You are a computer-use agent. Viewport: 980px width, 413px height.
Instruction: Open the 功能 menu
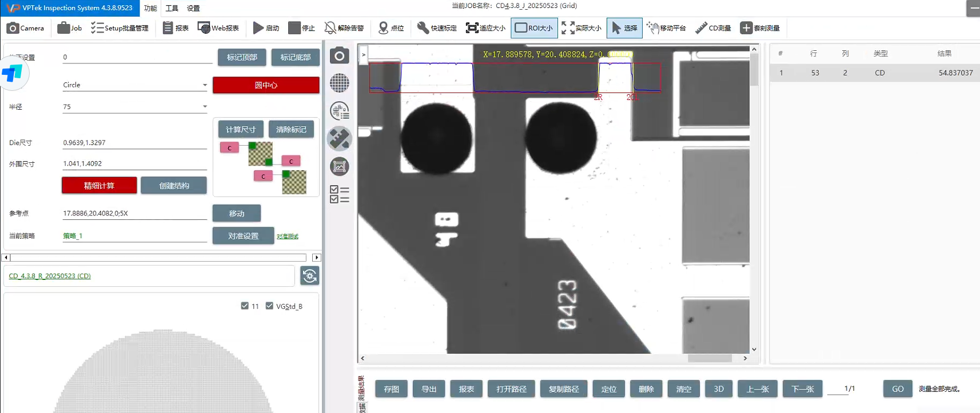point(150,8)
